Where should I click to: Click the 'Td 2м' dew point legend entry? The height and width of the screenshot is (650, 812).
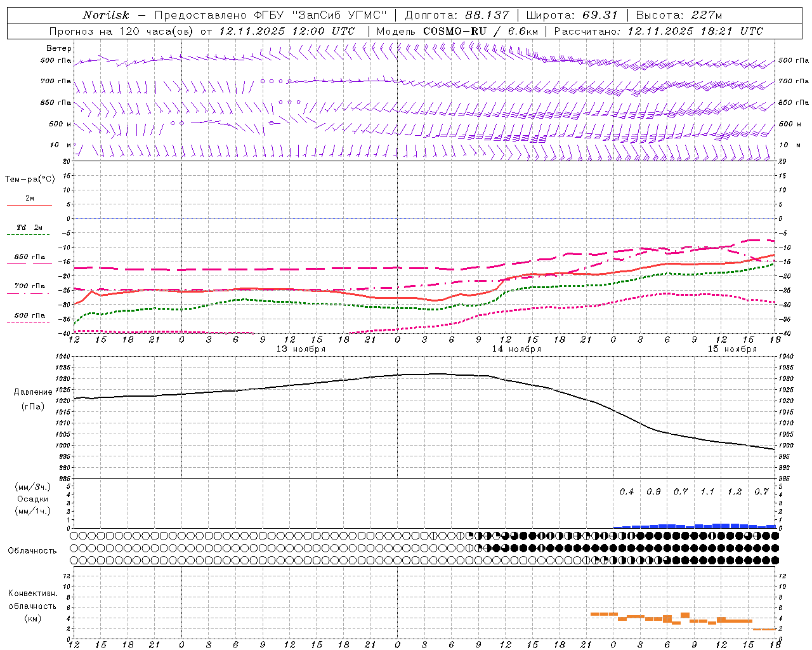tap(29, 227)
